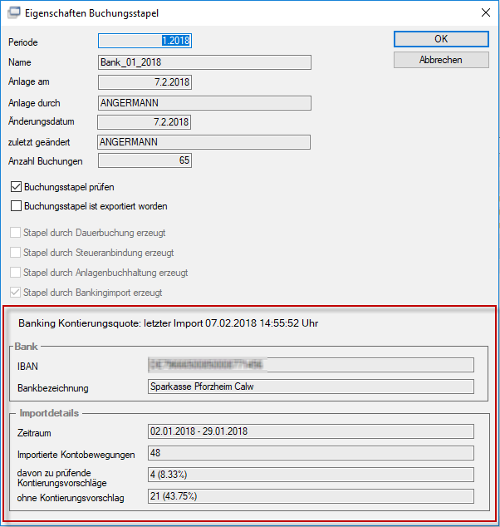This screenshot has height=527, width=500.
Task: Click the Bank group label
Action: [x=26, y=347]
